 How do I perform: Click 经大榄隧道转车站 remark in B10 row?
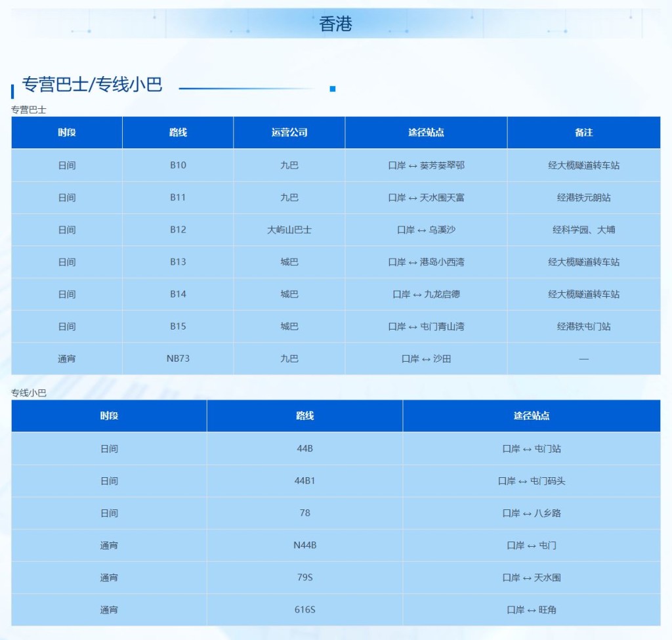pos(583,165)
